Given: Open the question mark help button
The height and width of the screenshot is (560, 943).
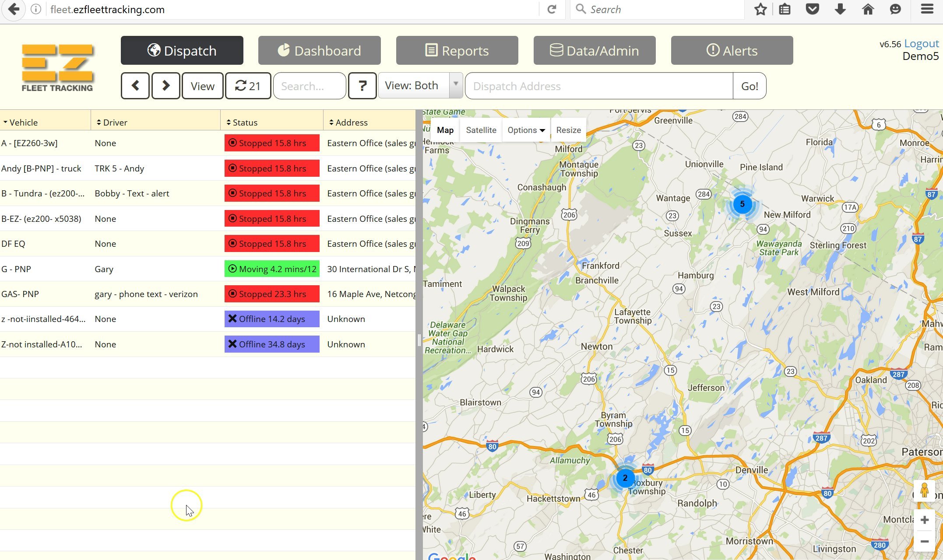Looking at the screenshot, I should coord(362,86).
